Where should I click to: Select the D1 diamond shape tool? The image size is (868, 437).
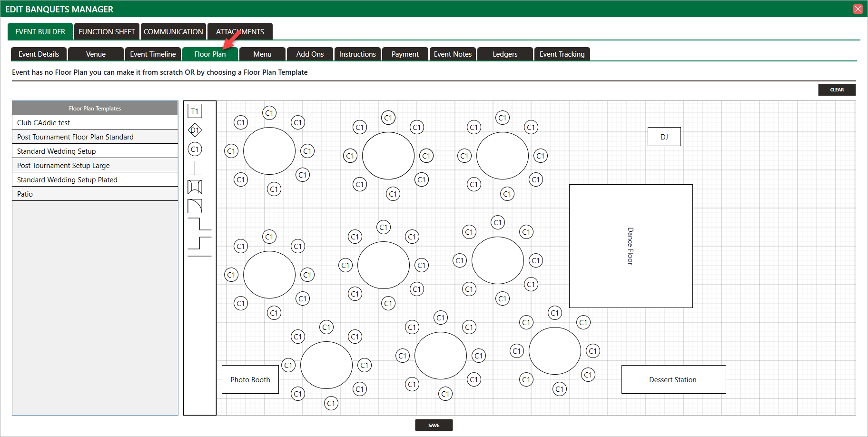(x=195, y=130)
